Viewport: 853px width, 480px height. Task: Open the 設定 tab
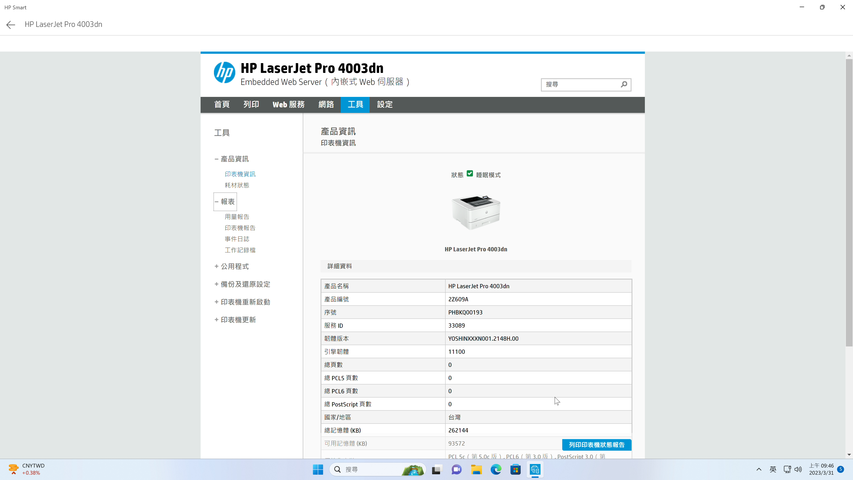pyautogui.click(x=385, y=104)
